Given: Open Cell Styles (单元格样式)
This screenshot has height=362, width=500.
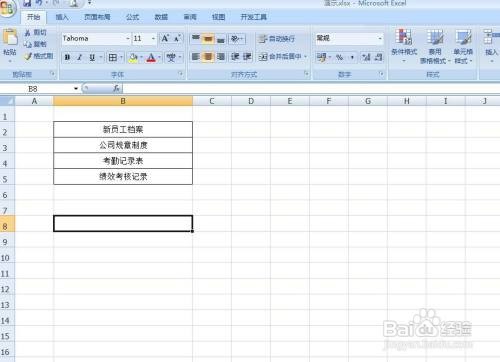Looking at the screenshot, I should [463, 46].
